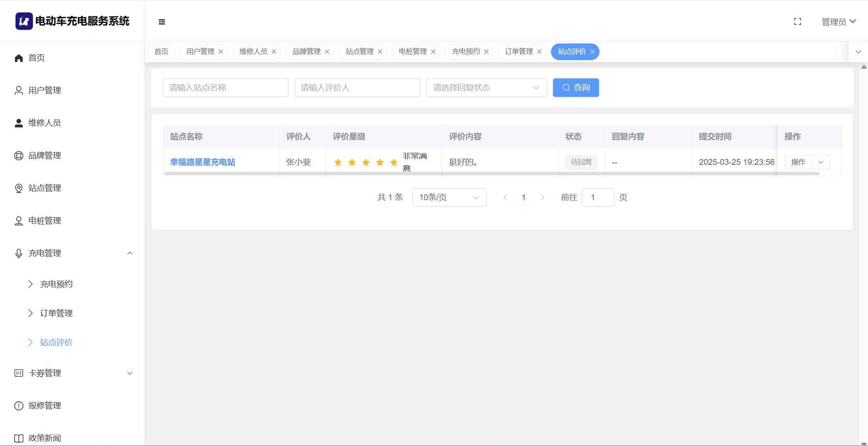Viewport: 868px width, 446px height.
Task: Click the sidebar collapse hamburger icon
Action: coord(162,22)
